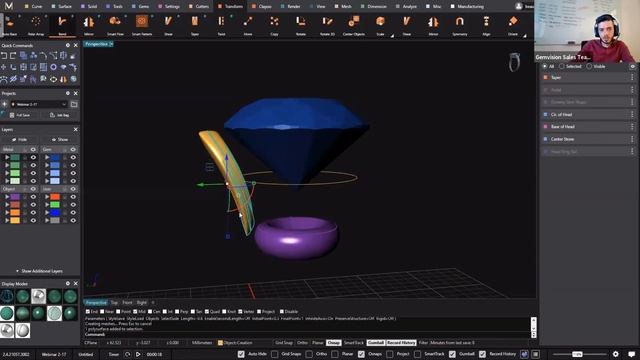
Task: Activate the Rotate 3D tool
Action: coord(327,25)
